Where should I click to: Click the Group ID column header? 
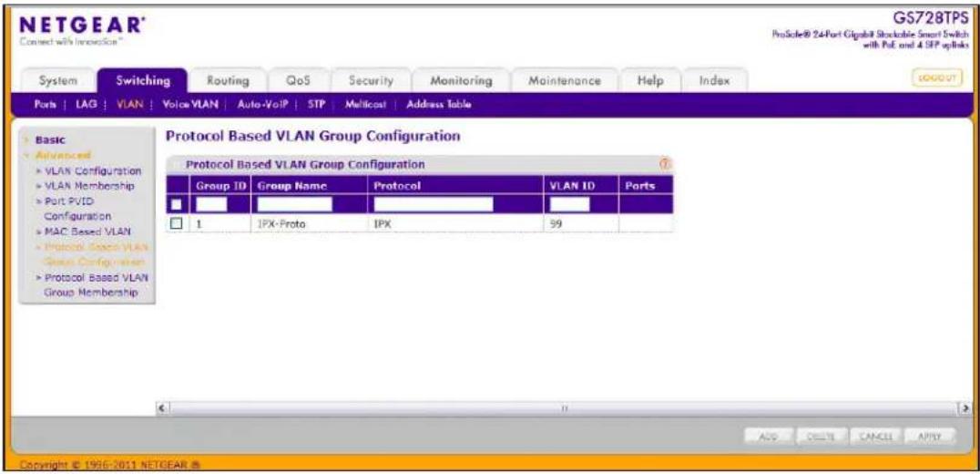[x=221, y=186]
